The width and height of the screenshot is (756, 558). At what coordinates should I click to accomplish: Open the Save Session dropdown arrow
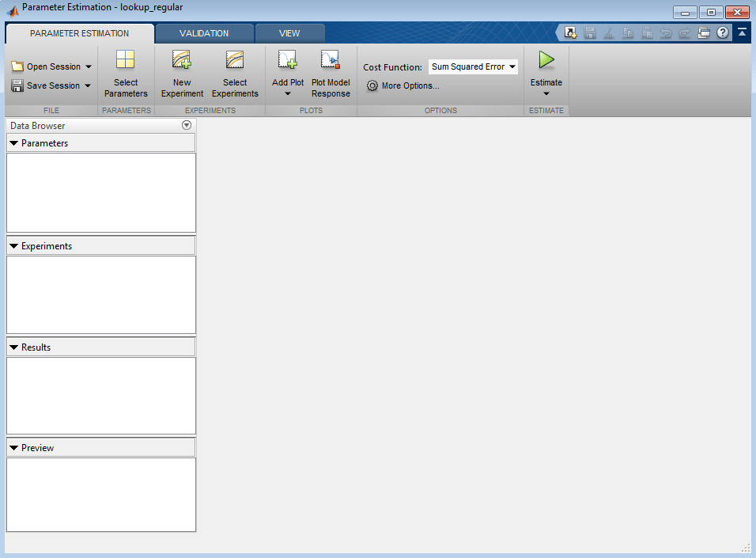88,85
